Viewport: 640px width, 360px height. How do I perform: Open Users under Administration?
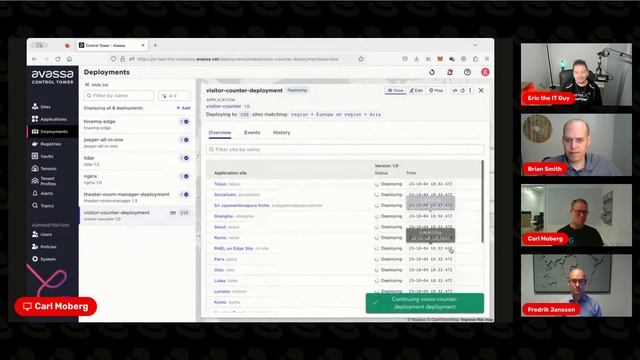click(x=42, y=234)
